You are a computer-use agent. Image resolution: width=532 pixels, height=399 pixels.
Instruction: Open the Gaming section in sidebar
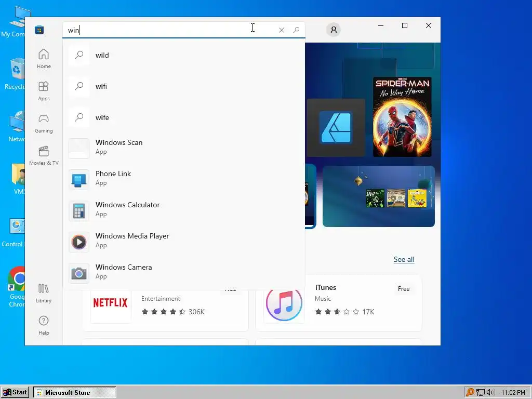(x=44, y=123)
